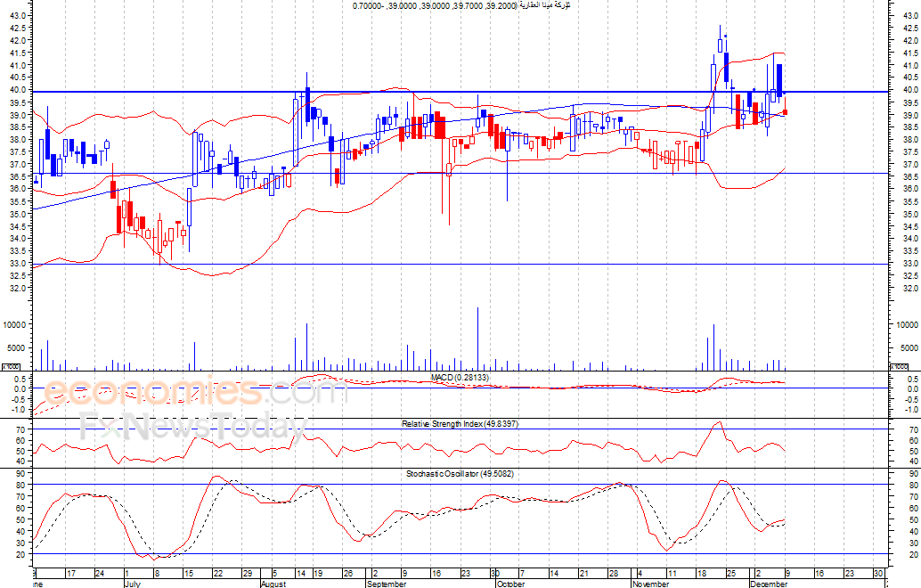
Task: Click the August label on the time axis
Action: (x=273, y=584)
